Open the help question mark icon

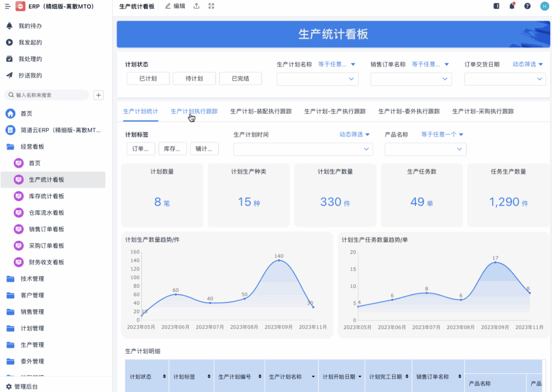click(528, 6)
